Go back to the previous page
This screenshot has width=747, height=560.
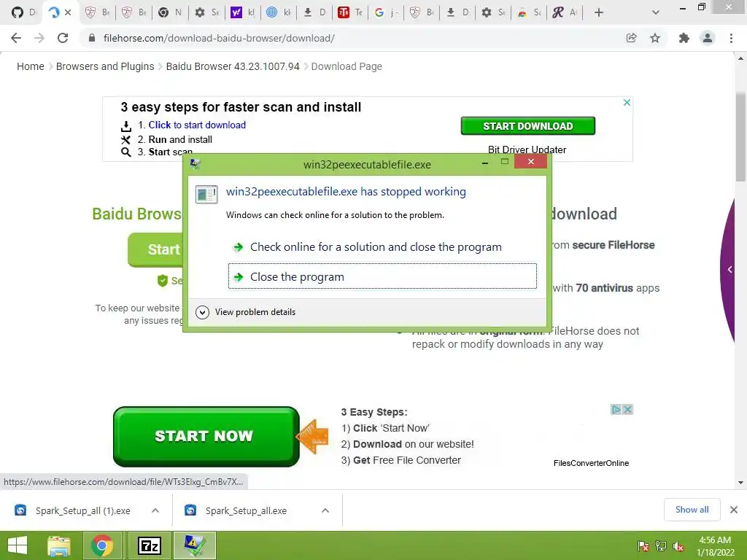click(x=16, y=38)
